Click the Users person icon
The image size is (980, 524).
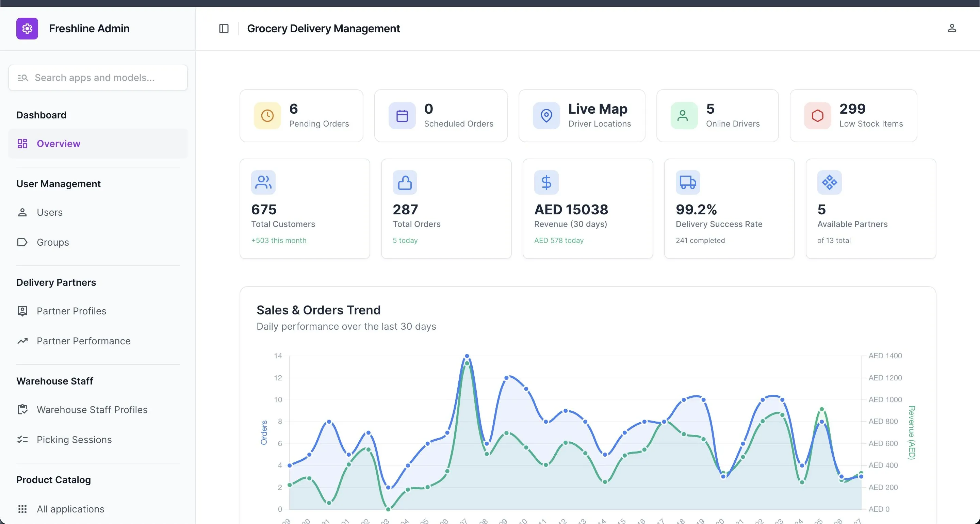click(22, 212)
